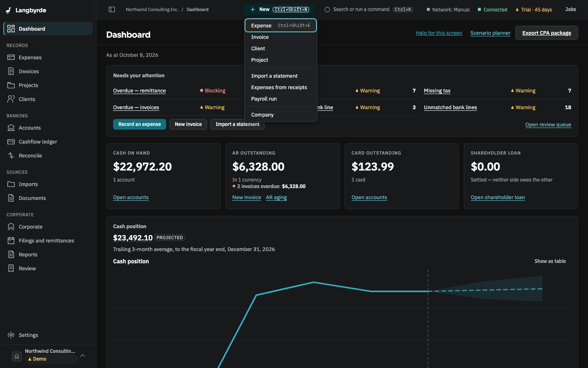Open Expenses via its card icon
The height and width of the screenshot is (368, 588).
[11, 57]
